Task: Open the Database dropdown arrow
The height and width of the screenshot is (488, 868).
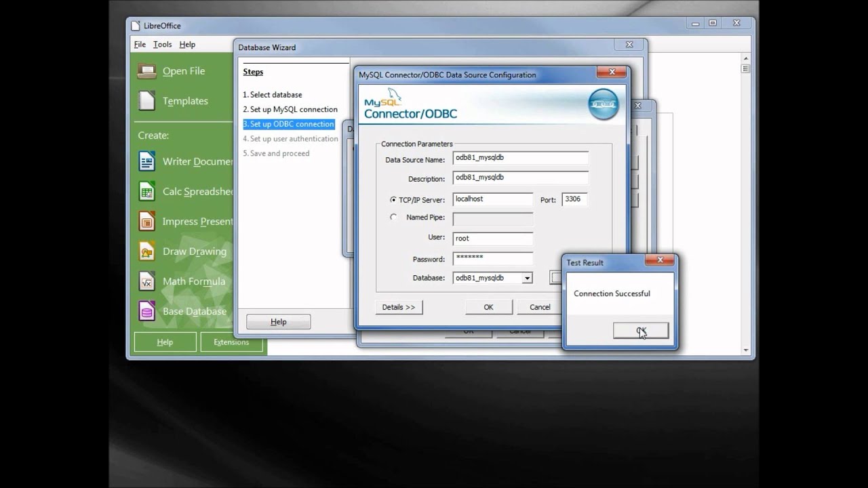Action: coord(527,278)
